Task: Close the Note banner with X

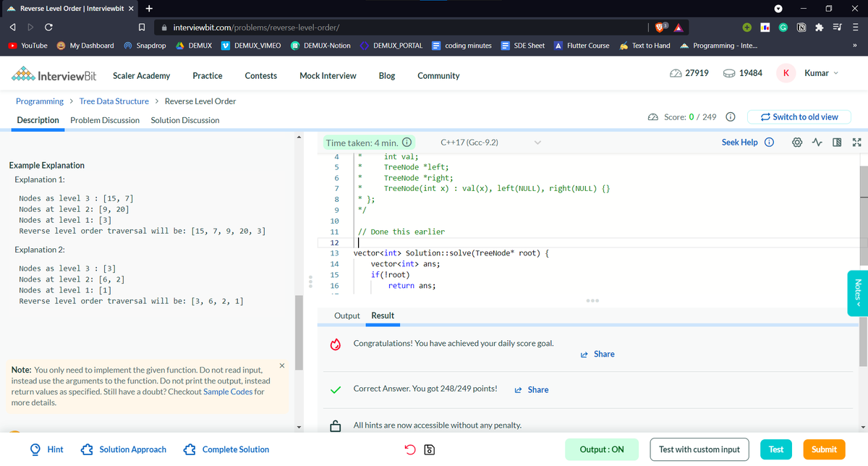Action: 281,365
